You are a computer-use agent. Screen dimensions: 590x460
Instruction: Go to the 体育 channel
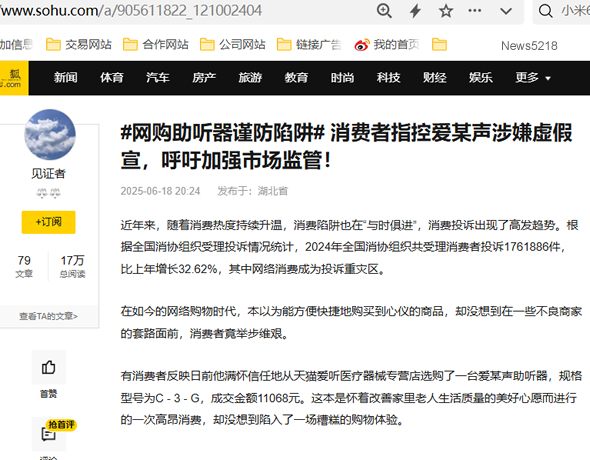(x=112, y=77)
